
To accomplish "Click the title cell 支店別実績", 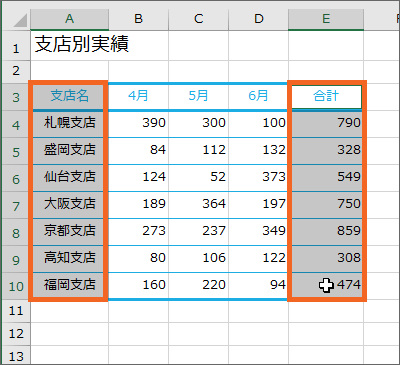I will [69, 46].
